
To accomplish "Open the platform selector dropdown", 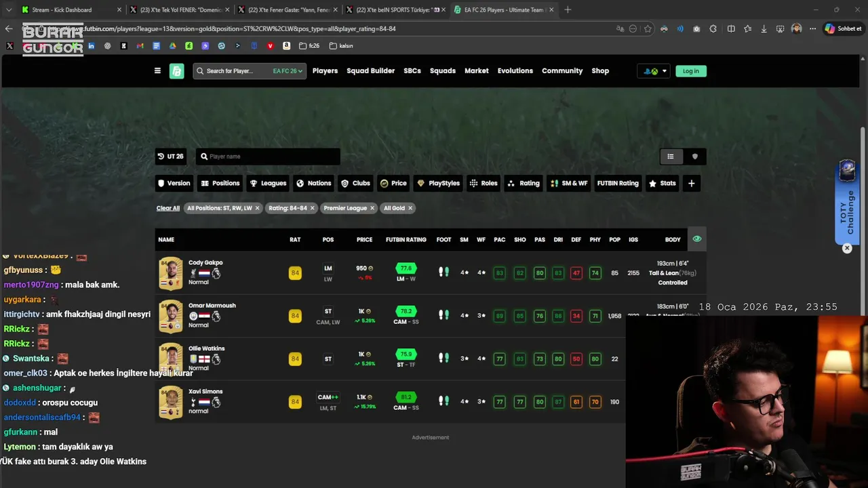I will click(x=654, y=71).
